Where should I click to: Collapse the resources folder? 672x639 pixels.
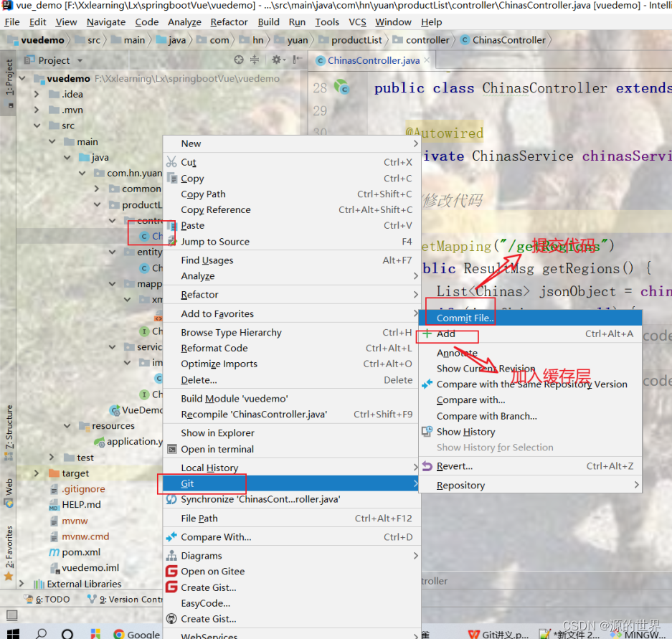point(67,425)
